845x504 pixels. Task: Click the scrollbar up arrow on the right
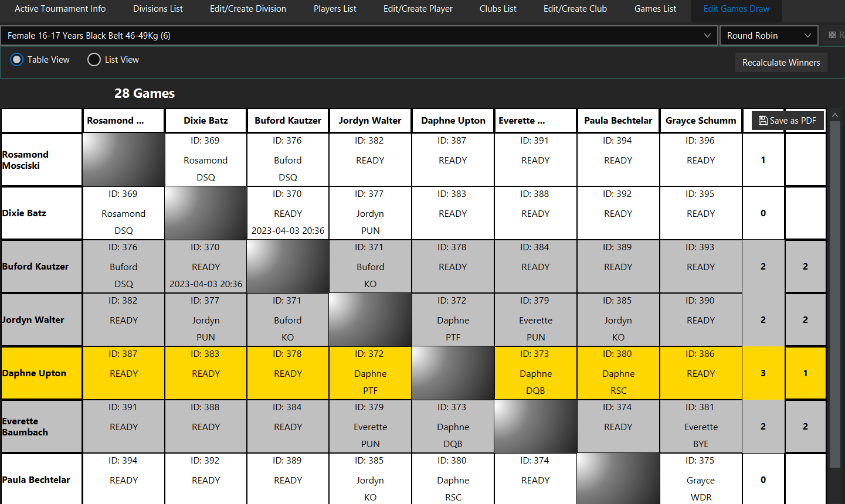point(834,115)
